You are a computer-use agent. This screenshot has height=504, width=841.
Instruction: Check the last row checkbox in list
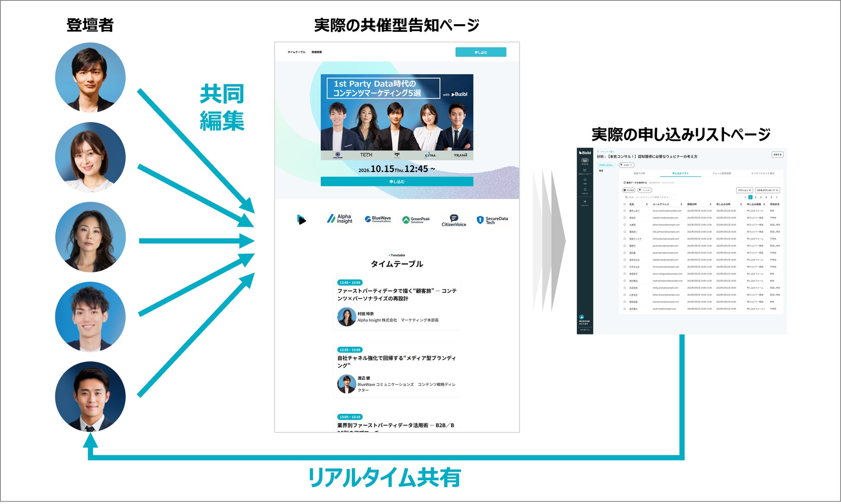pos(624,309)
